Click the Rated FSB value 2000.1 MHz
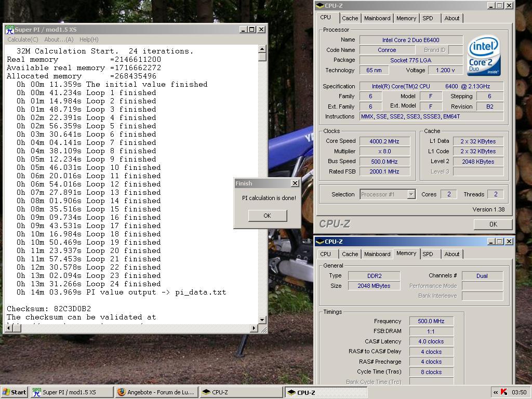The image size is (532, 399). 384,171
